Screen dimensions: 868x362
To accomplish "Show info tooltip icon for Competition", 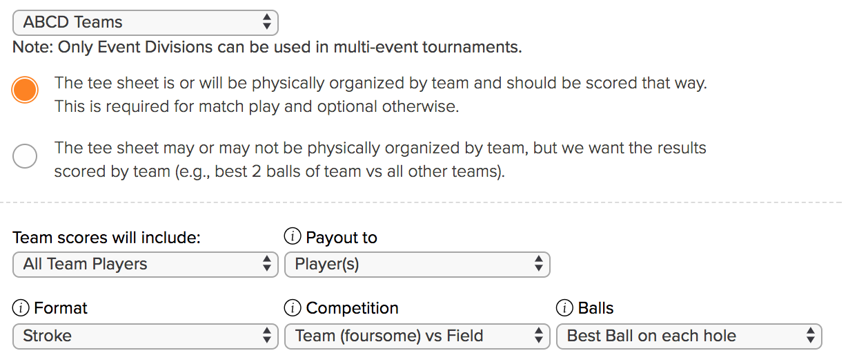I will click(x=293, y=308).
